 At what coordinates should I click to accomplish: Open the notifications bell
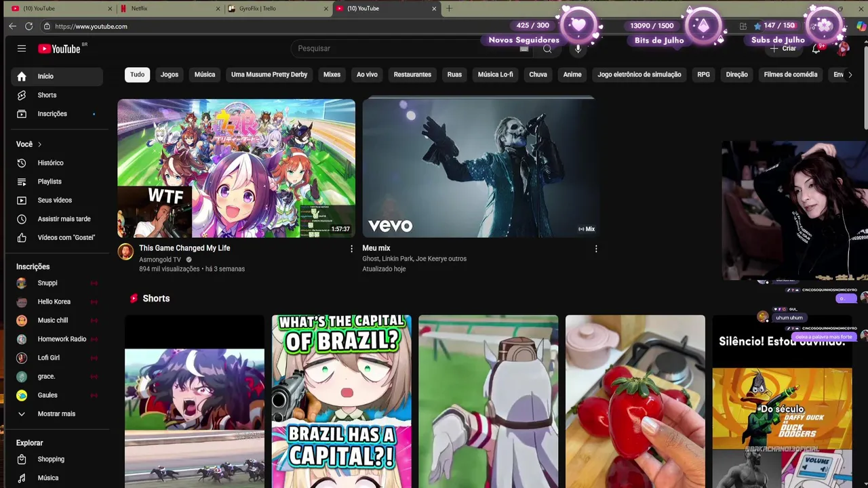coord(816,48)
